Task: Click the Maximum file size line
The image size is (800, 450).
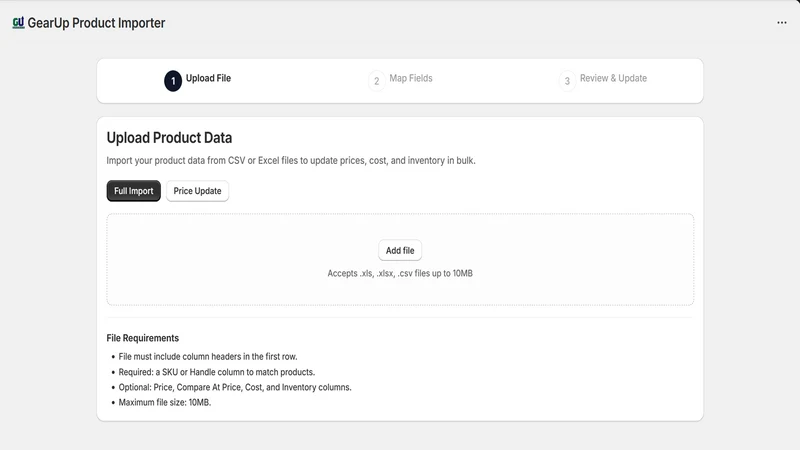Action: [x=165, y=403]
